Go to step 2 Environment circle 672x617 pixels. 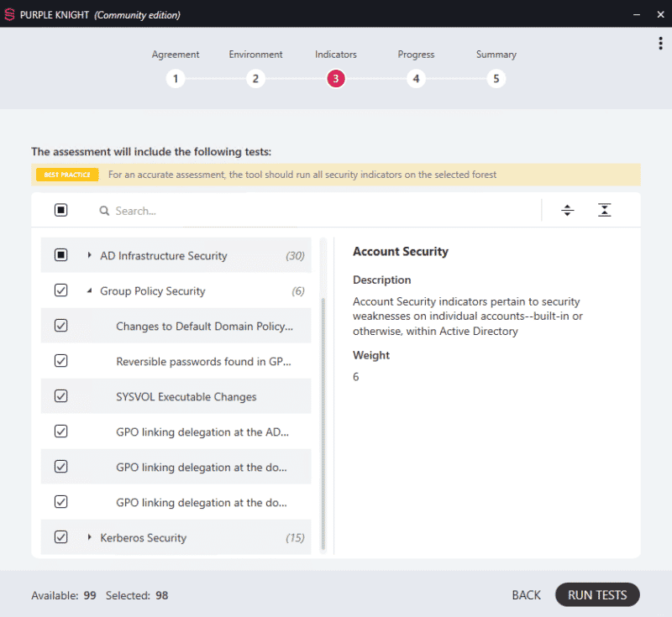(x=256, y=79)
